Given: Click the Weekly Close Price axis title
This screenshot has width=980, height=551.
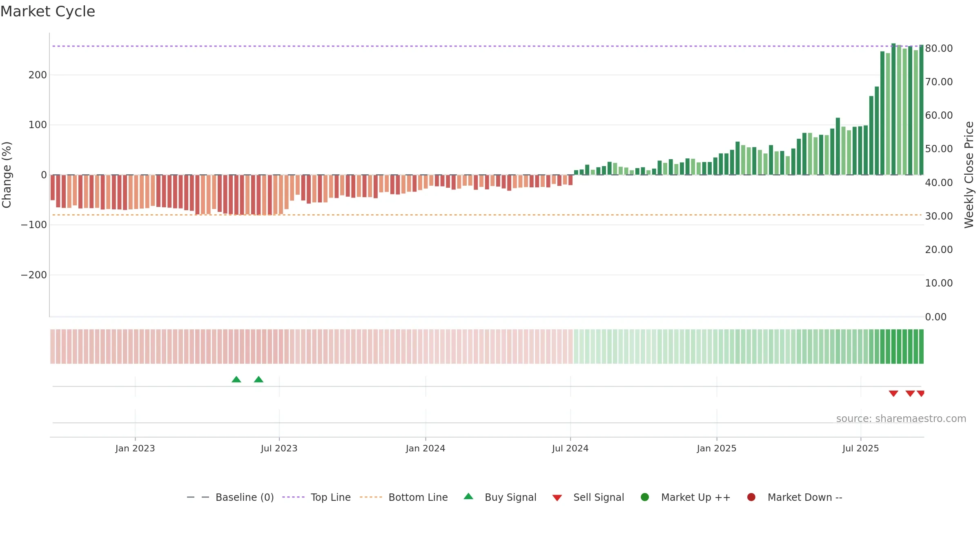Looking at the screenshot, I should pos(969,175).
